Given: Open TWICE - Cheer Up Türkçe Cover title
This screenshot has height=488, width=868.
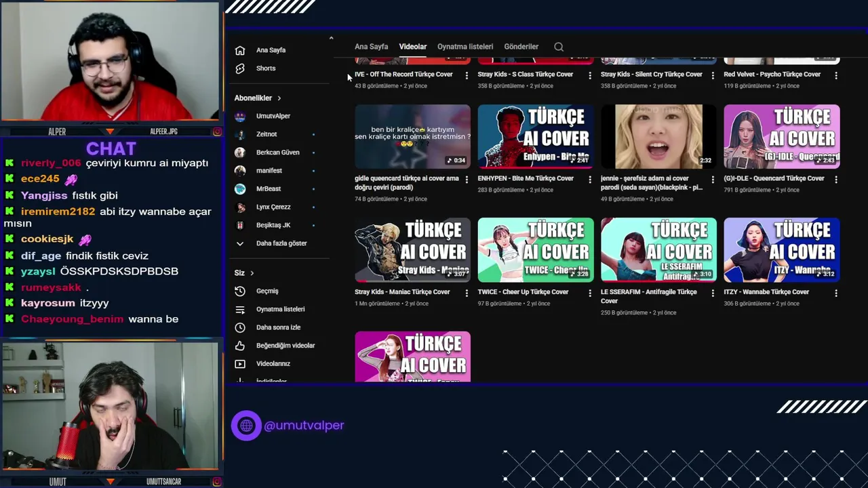Looking at the screenshot, I should point(523,292).
